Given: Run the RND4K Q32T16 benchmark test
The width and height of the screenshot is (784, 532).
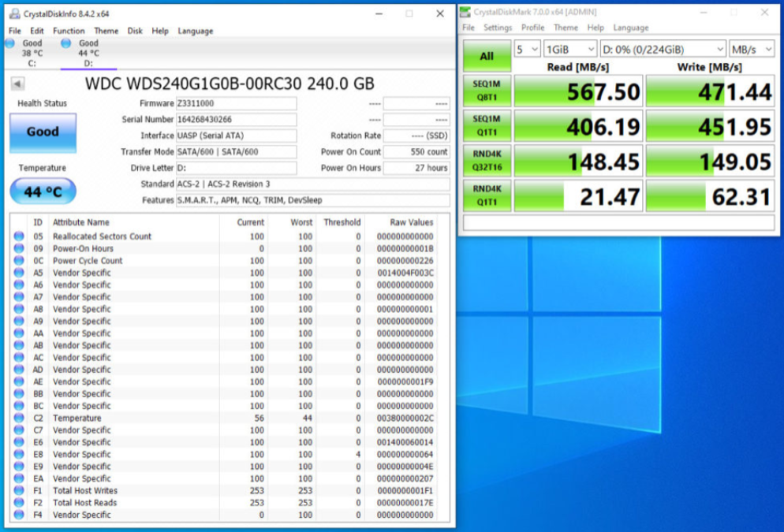Looking at the screenshot, I should click(x=486, y=161).
